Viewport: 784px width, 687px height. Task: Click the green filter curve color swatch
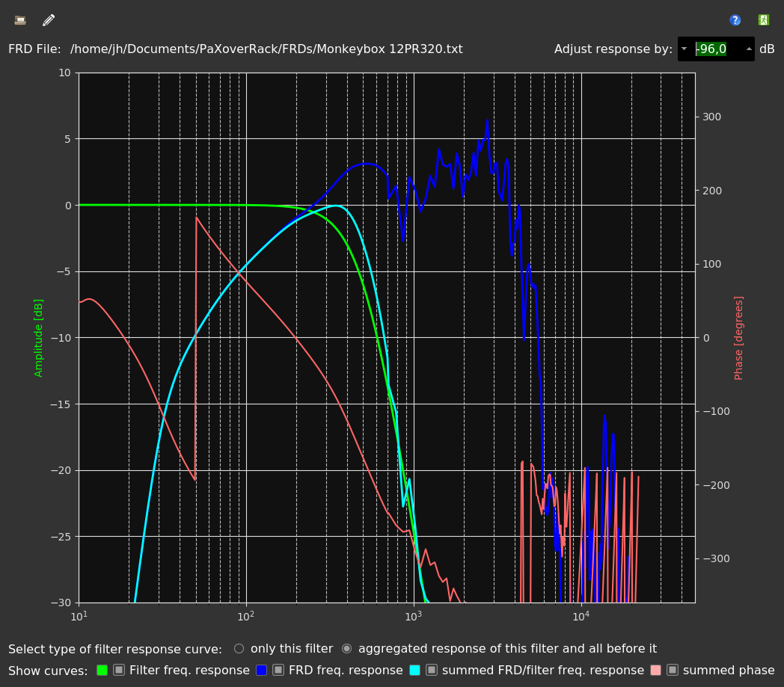point(102,671)
